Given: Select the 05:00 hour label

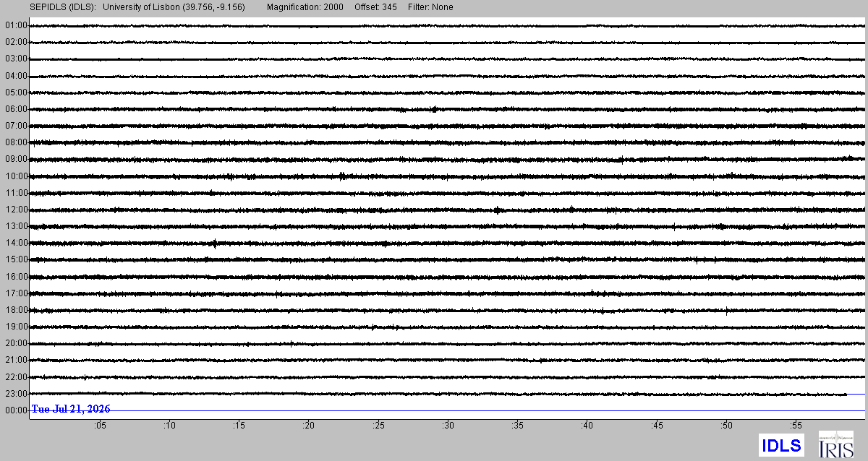Looking at the screenshot, I should pyautogui.click(x=16, y=92).
